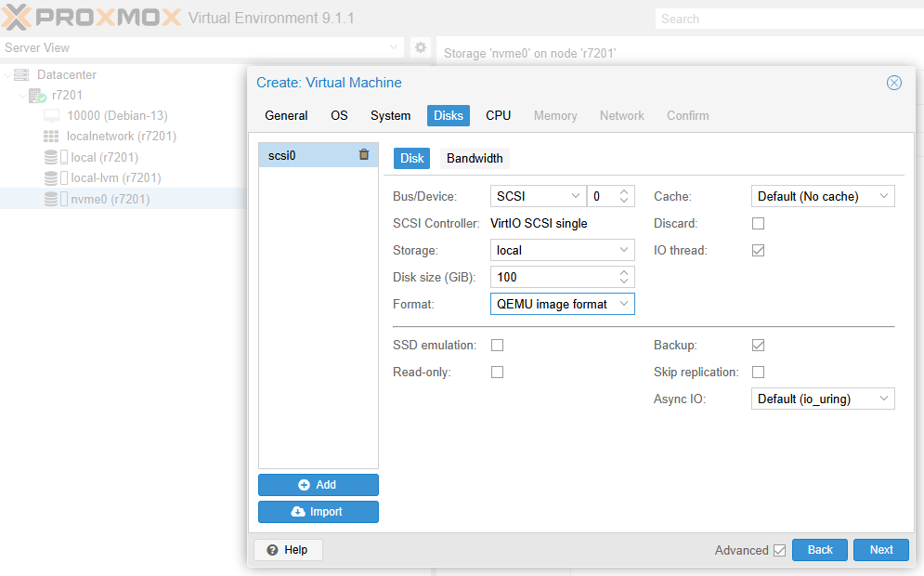Enable Skip replication option
This screenshot has height=576, width=924.
(x=758, y=373)
